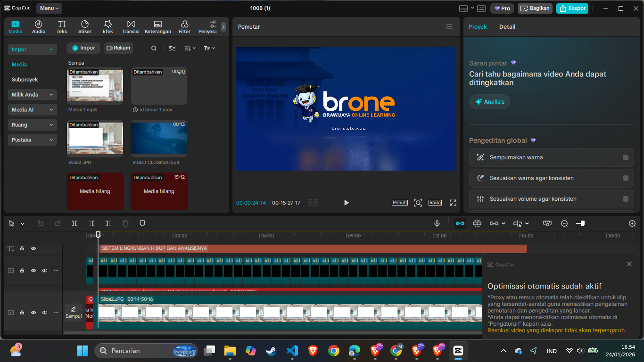644x362 pixels.
Task: Toggle the main track magnet button
Action: (460, 223)
